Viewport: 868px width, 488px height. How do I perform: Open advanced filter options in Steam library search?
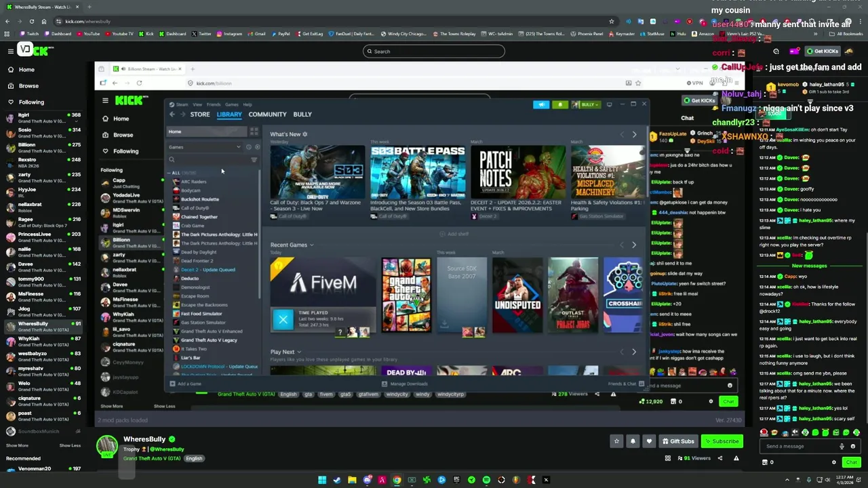[254, 160]
